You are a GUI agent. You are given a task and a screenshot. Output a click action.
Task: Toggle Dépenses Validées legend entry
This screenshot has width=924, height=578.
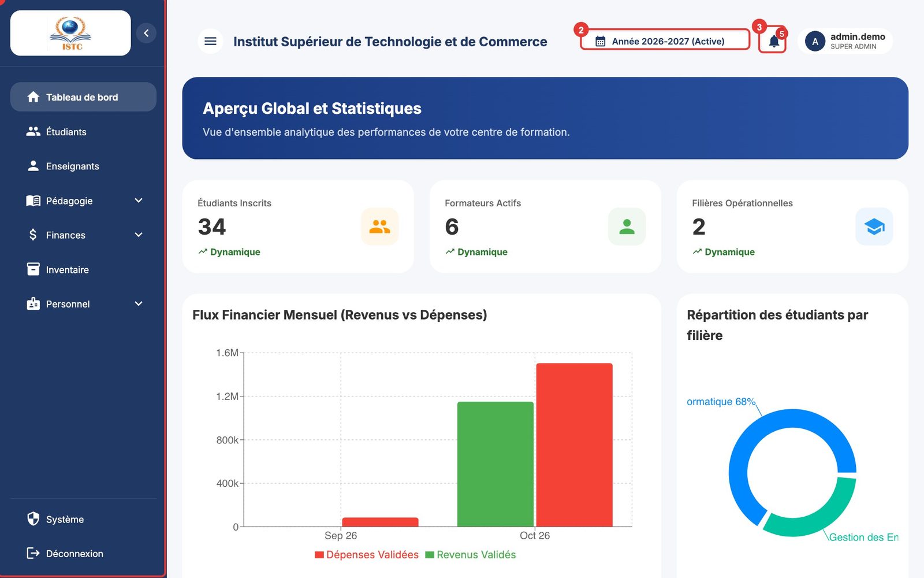pyautogui.click(x=366, y=554)
